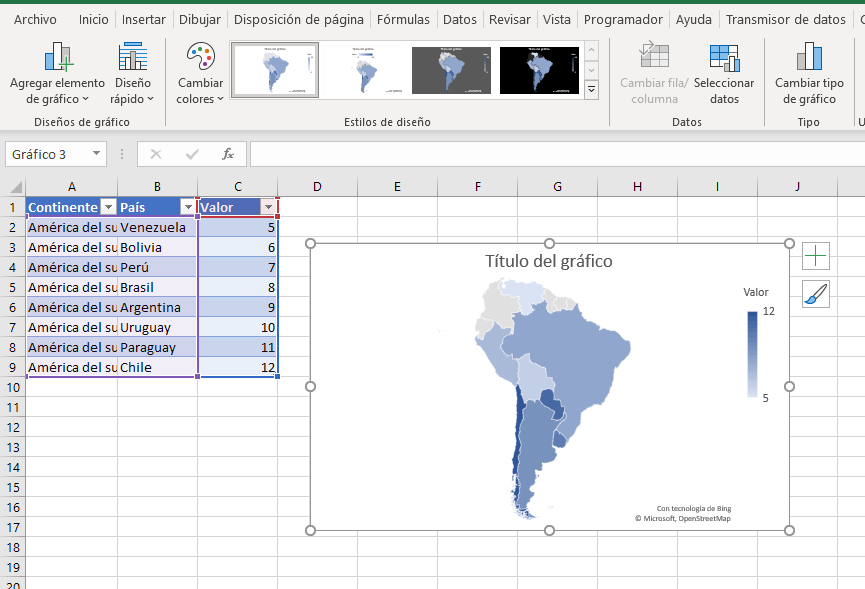Switch to the Insertar tab
Image resolution: width=865 pixels, height=589 pixels.
pos(143,20)
